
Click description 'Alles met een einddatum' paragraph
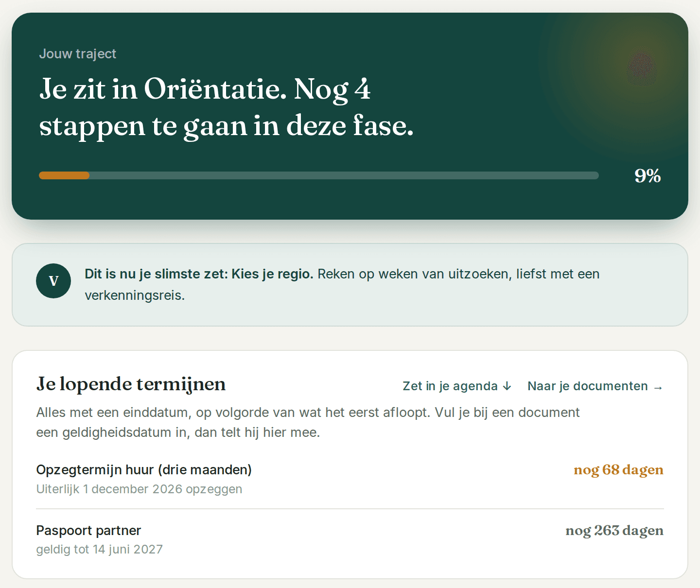(x=308, y=422)
